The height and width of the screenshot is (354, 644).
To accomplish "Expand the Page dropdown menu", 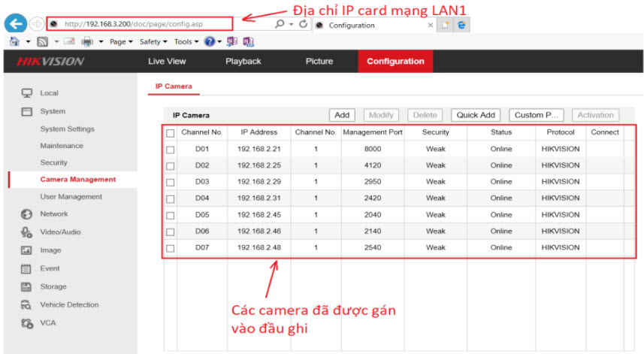I will 120,41.
